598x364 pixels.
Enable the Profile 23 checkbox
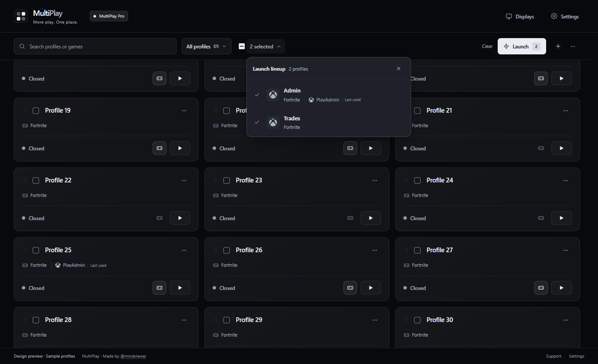click(x=227, y=180)
